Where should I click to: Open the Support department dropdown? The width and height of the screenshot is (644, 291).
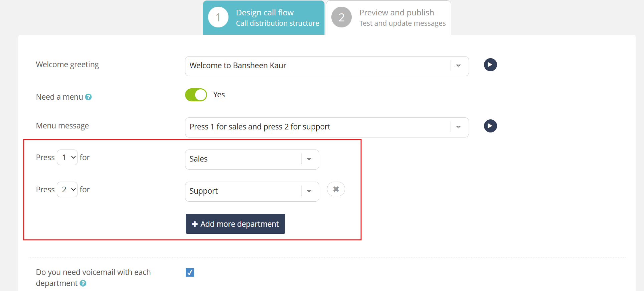[309, 191]
